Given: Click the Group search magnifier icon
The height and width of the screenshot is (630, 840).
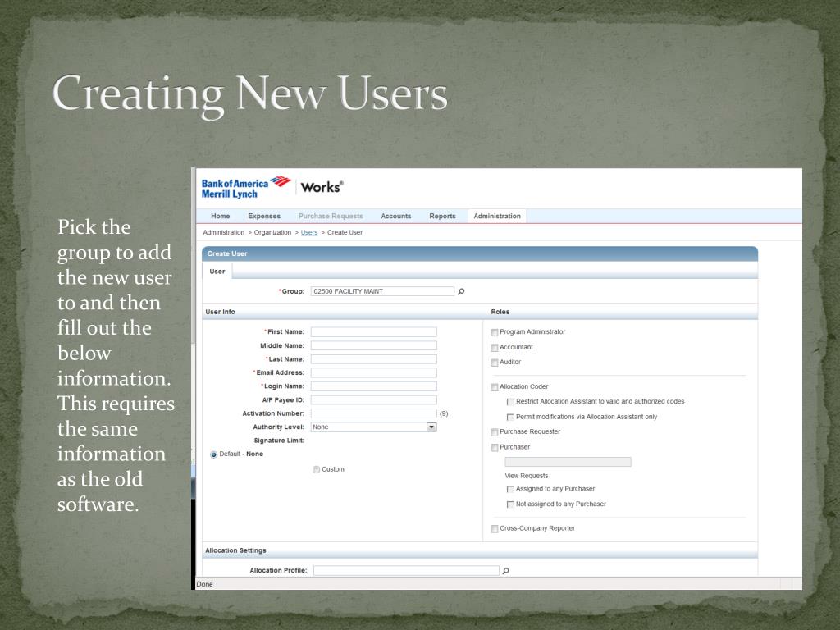Looking at the screenshot, I should pyautogui.click(x=461, y=291).
